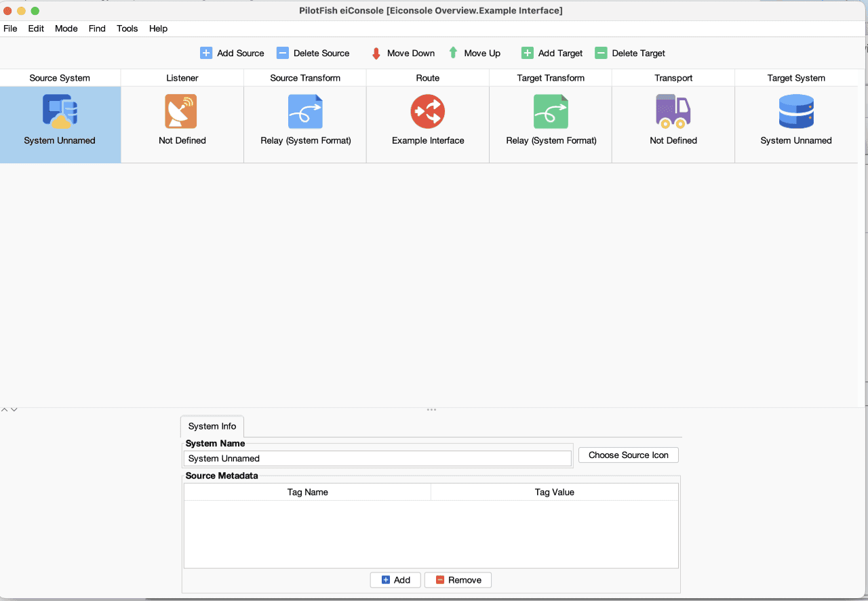The image size is (868, 601).
Task: Click the Source System column header
Action: coord(60,78)
